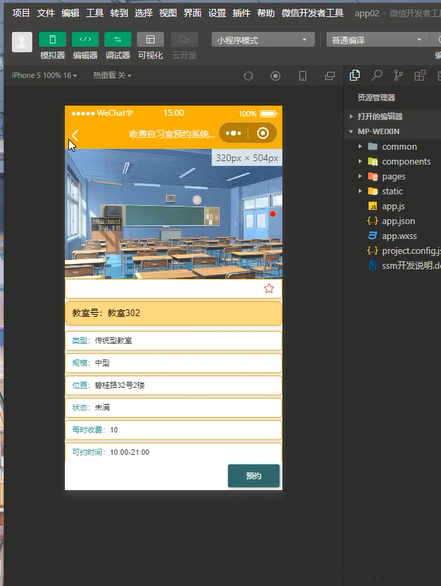The width and height of the screenshot is (441, 586).
Task: Open the iPhone 5 device dropdown
Action: point(44,75)
